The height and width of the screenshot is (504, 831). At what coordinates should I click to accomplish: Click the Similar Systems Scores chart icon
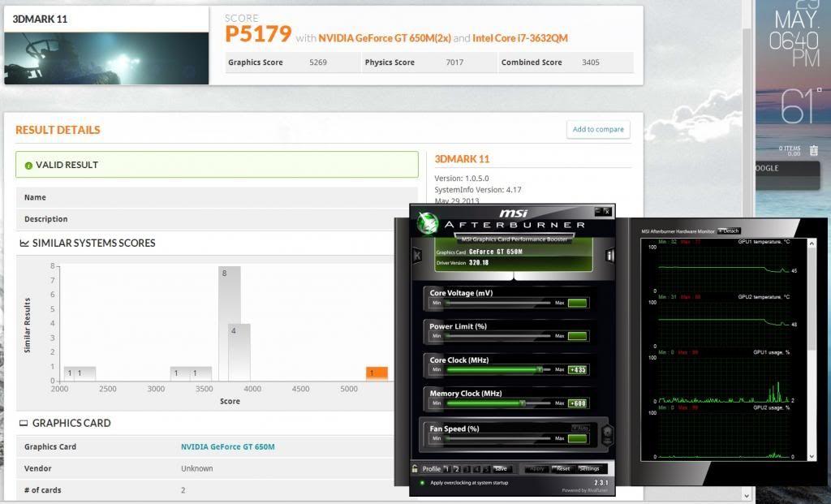24,243
